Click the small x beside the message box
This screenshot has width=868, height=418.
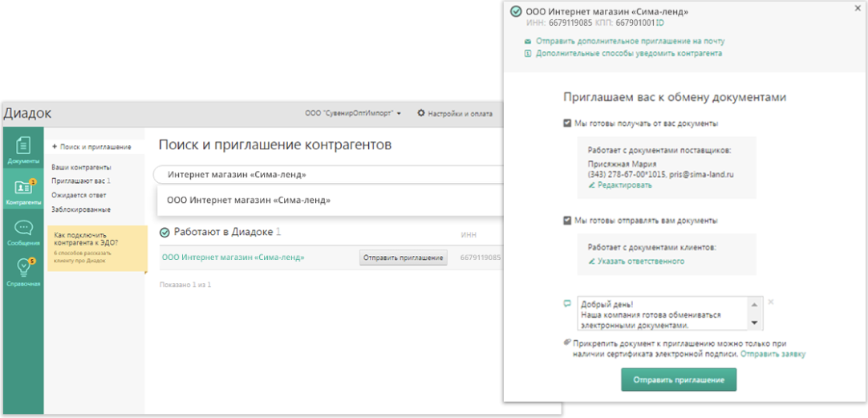coord(771,302)
